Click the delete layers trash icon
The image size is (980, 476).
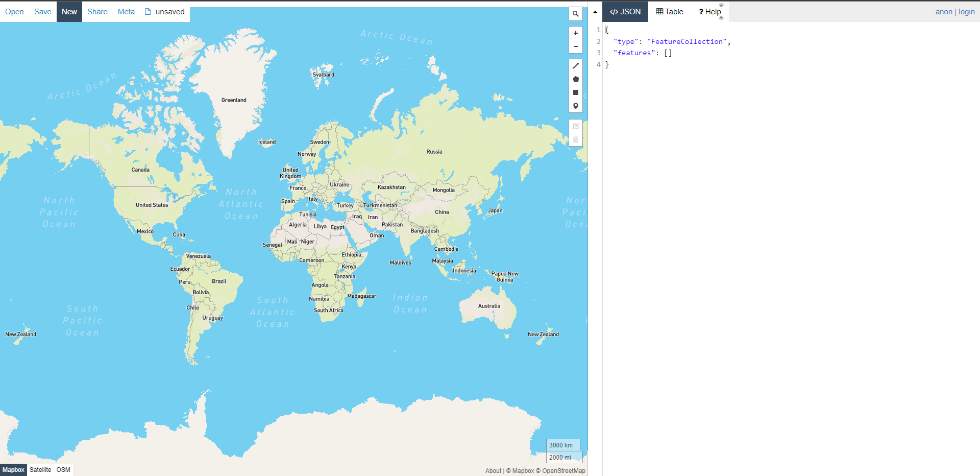(x=576, y=139)
